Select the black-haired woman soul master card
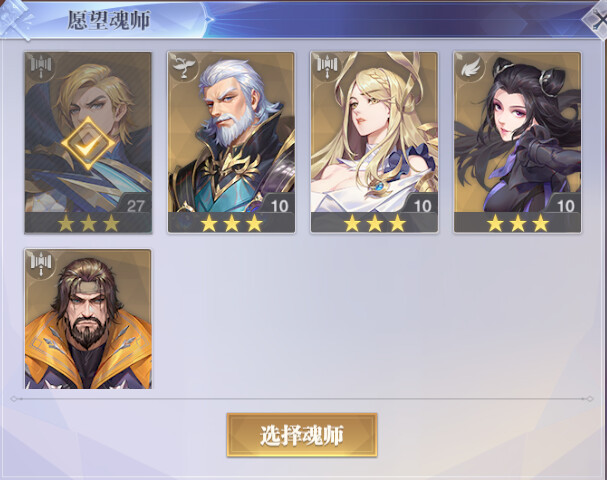This screenshot has width=607, height=480. (x=518, y=142)
